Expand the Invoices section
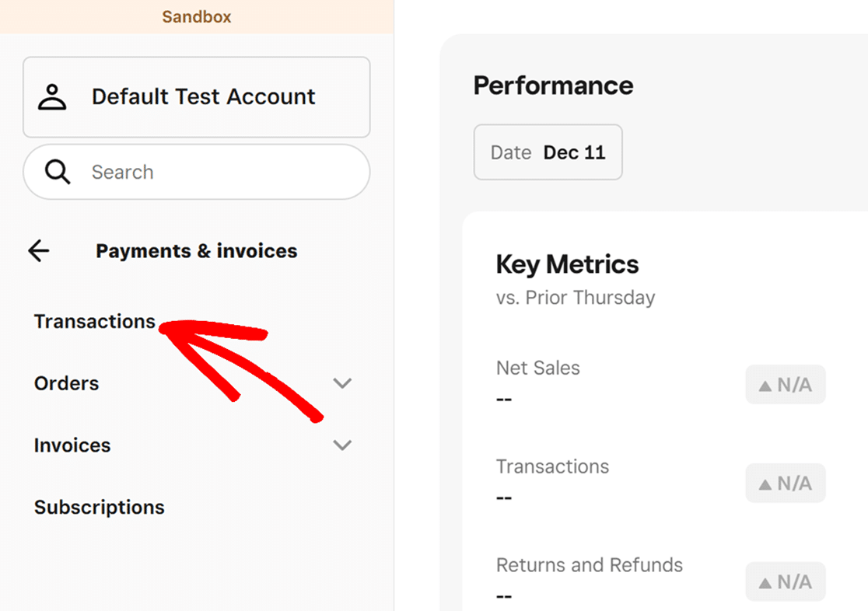 pyautogui.click(x=342, y=445)
